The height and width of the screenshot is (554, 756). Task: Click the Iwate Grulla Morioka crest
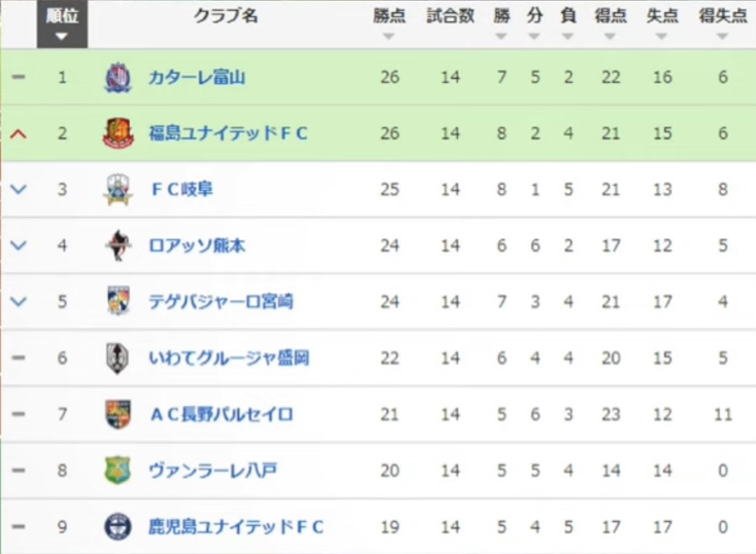pos(117,358)
